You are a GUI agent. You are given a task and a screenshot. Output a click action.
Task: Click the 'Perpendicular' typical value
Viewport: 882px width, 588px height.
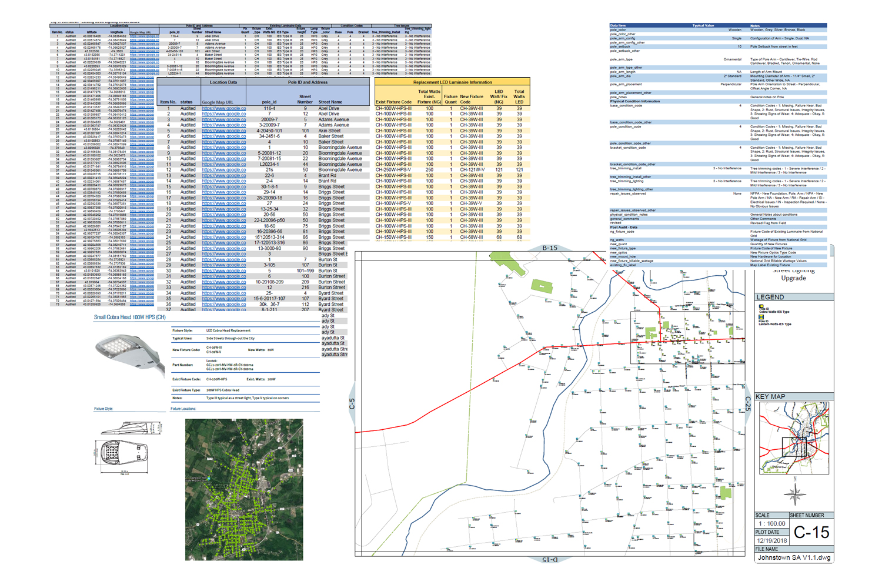click(x=731, y=85)
